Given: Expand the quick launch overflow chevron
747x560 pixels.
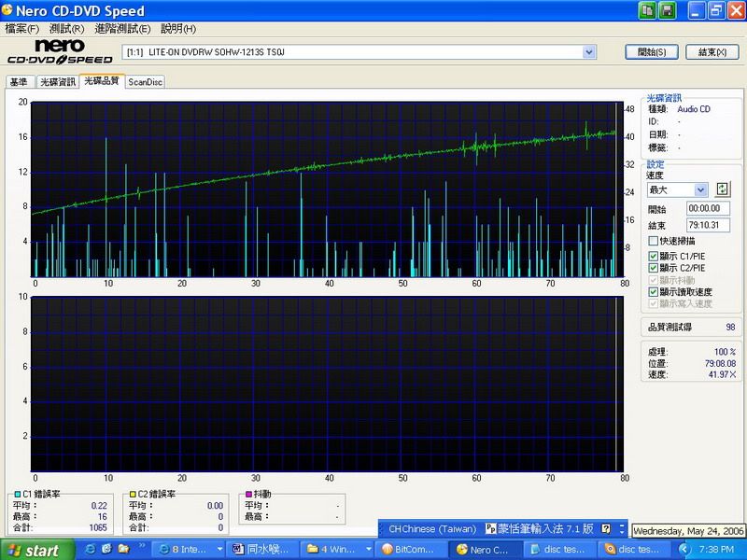Looking at the screenshot, I should pyautogui.click(x=142, y=546).
